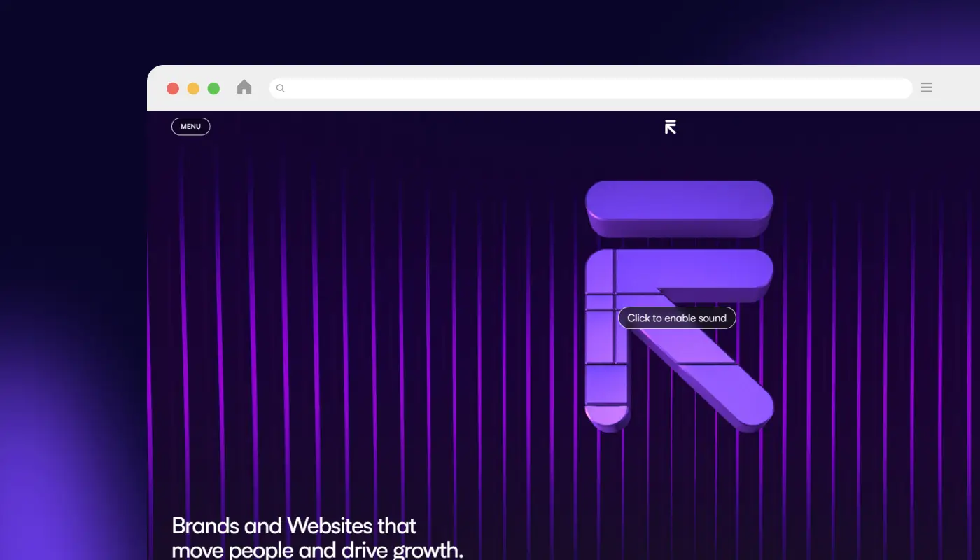Toggle site audio via 'Click to enable sound'
This screenshot has width=980, height=560.
[x=676, y=318]
